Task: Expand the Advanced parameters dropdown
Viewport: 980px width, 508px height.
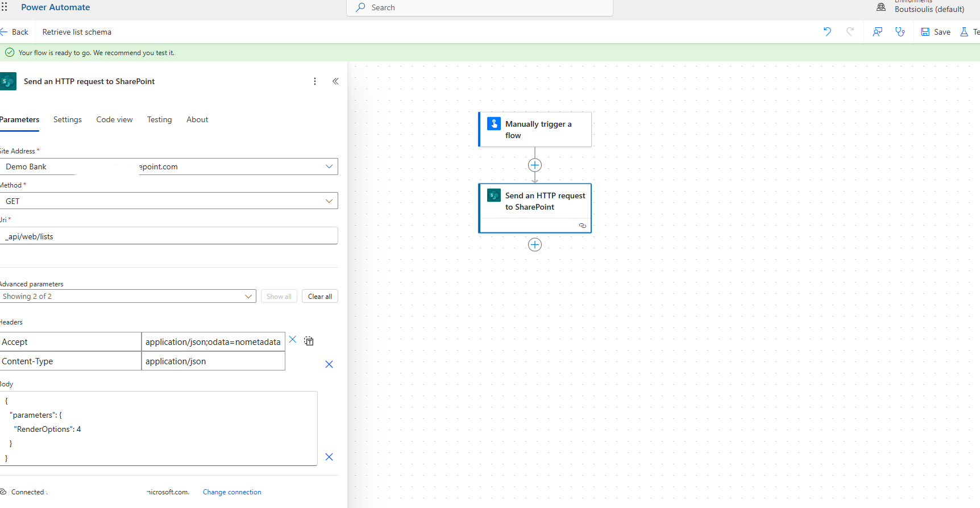Action: point(248,297)
